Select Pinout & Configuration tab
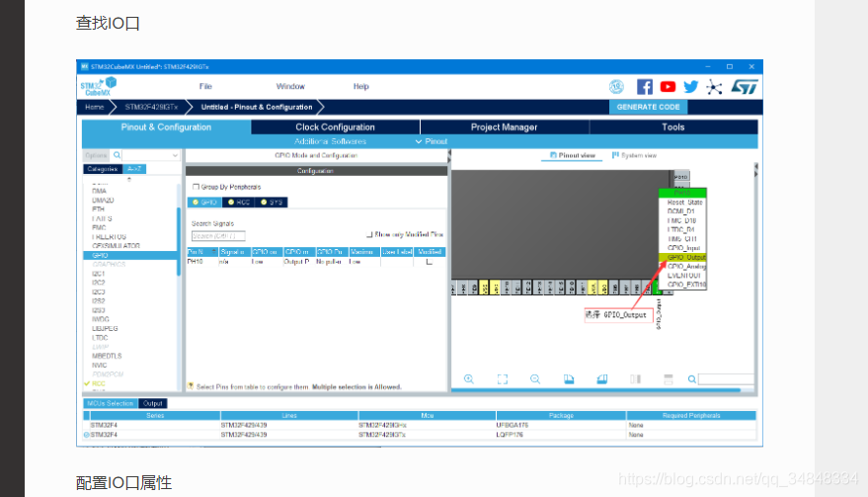The height and width of the screenshot is (497, 868). pos(166,126)
